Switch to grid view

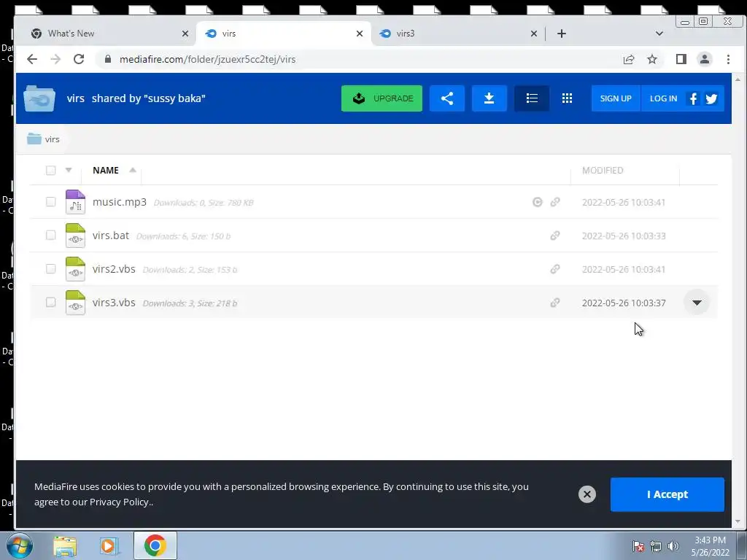point(567,98)
